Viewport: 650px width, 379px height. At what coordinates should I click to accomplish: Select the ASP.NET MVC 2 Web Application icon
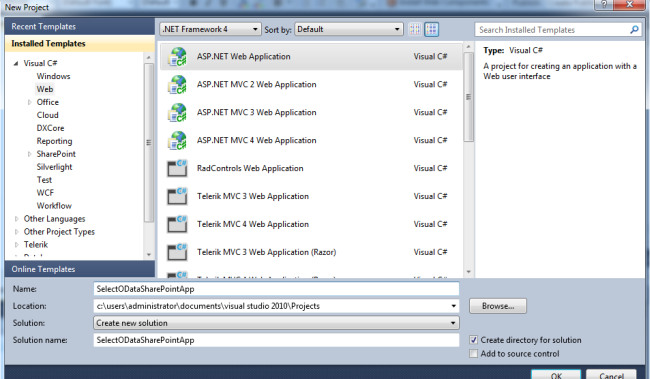(177, 85)
